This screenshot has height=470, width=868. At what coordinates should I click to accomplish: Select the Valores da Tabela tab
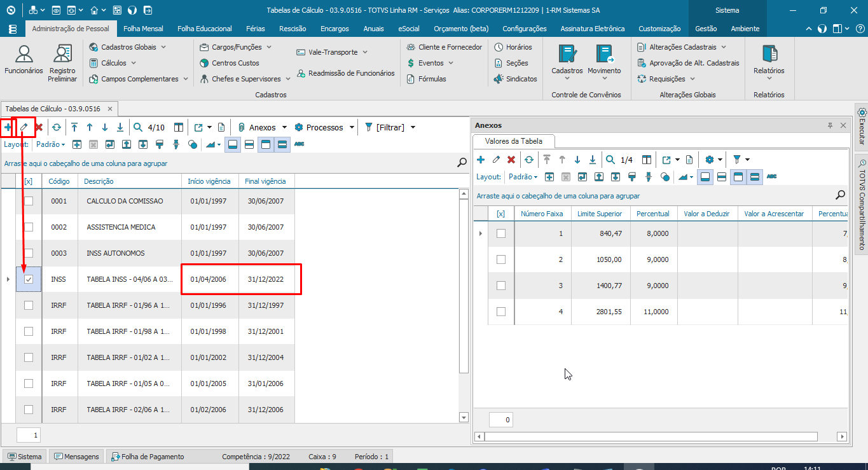click(x=515, y=141)
